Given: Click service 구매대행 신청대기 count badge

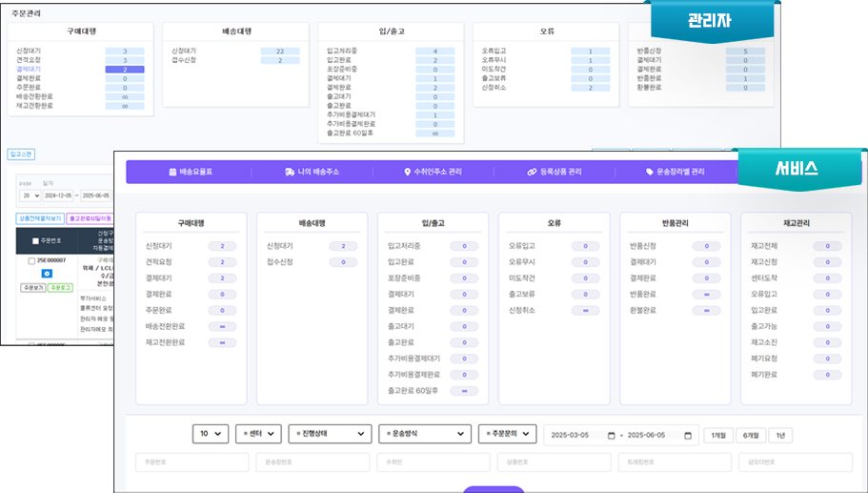Looking at the screenshot, I should click(223, 246).
